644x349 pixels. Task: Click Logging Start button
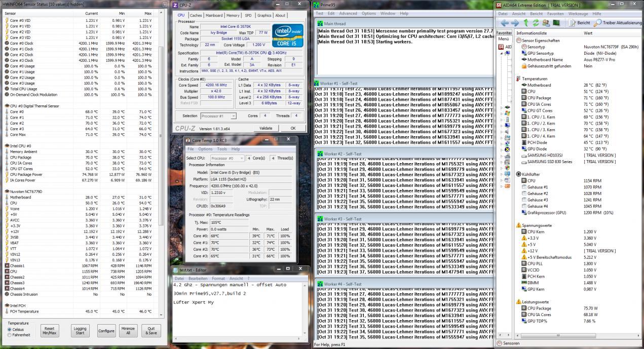click(x=80, y=331)
